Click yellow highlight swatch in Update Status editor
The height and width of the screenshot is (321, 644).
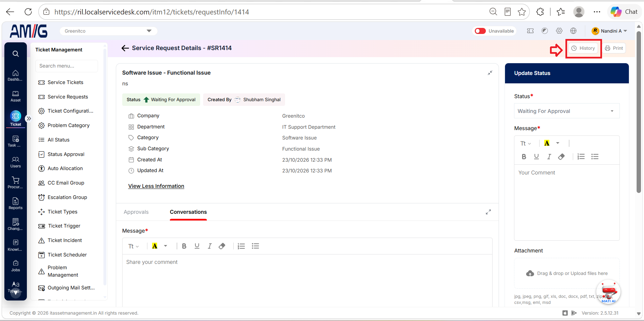coord(547,143)
